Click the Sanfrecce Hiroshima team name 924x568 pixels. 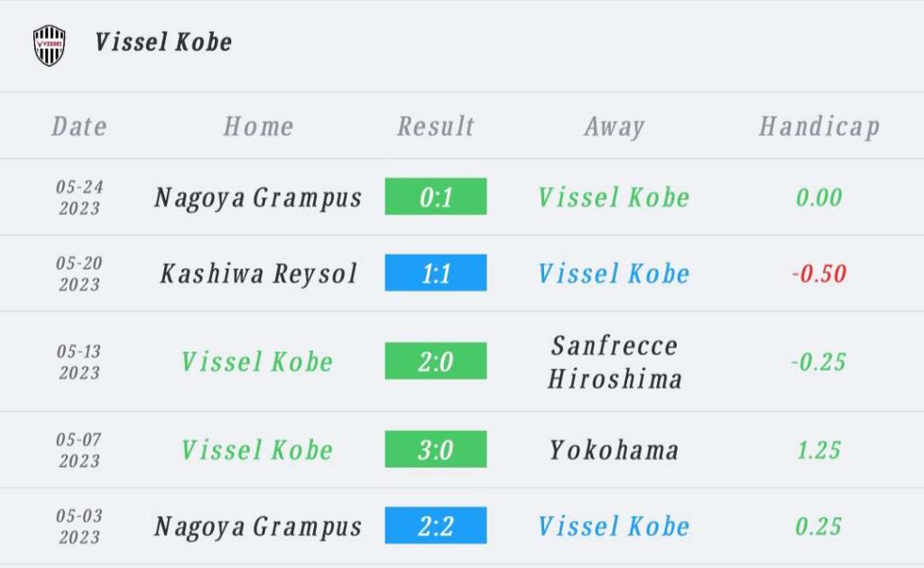coord(614,361)
